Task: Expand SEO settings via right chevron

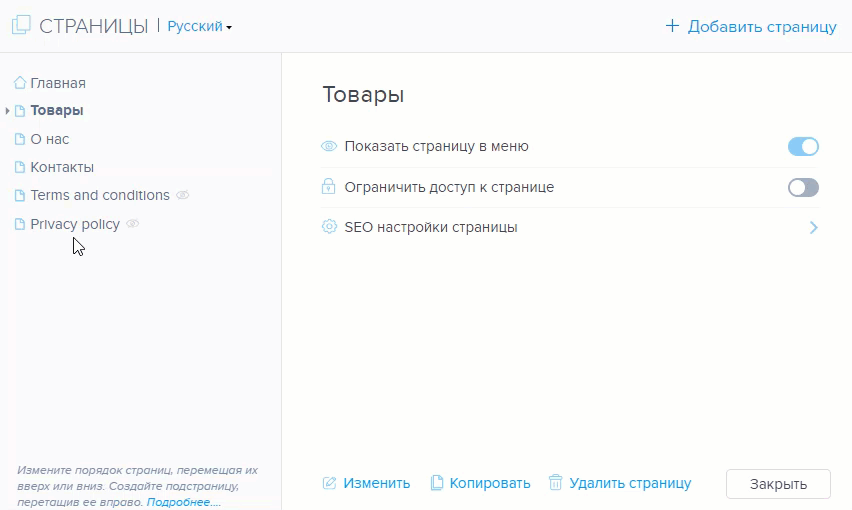Action: coord(813,227)
